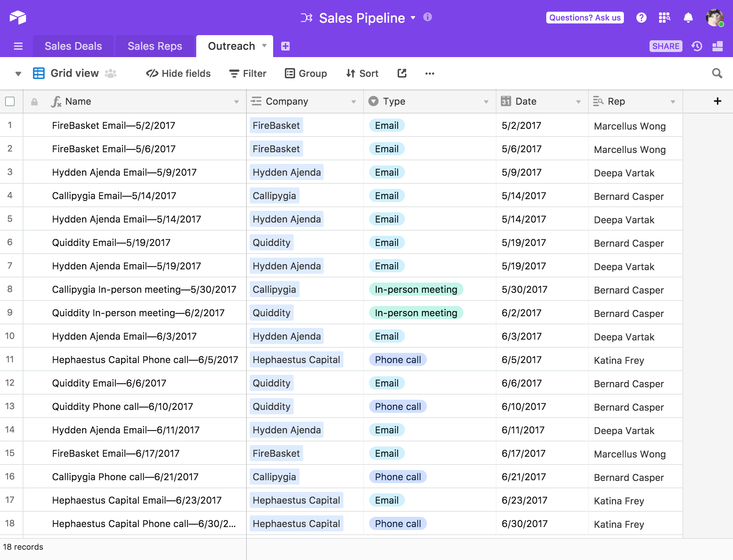The image size is (733, 560).
Task: Click the Date field calendar icon
Action: (506, 101)
